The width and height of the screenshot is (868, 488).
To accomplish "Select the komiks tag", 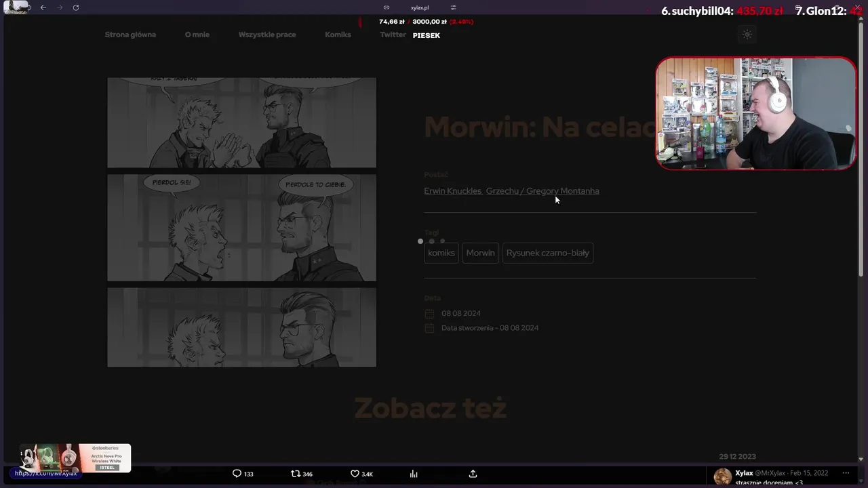I will (441, 253).
